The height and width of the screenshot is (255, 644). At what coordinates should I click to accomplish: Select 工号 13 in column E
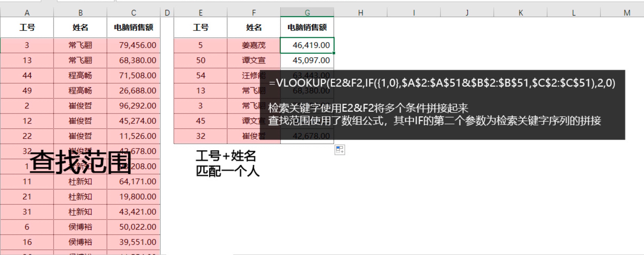pyautogui.click(x=201, y=91)
